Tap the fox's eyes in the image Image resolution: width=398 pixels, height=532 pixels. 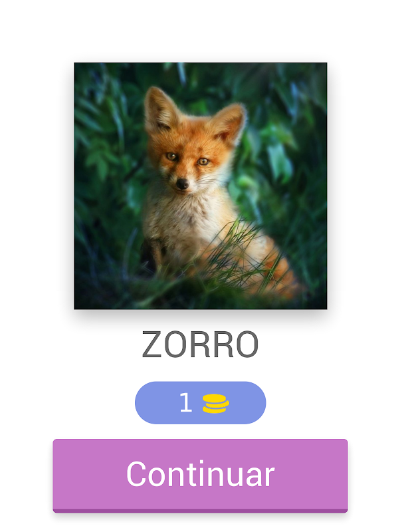[x=187, y=159]
